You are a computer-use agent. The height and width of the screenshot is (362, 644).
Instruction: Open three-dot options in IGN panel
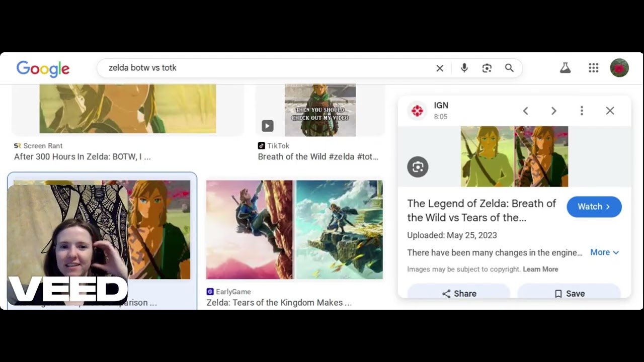click(x=582, y=111)
